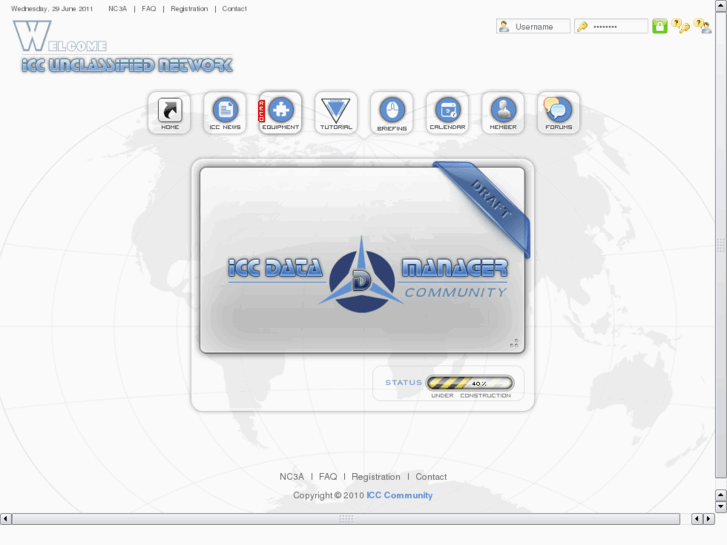This screenshot has height=545, width=727.
Task: Click the Username input field
Action: 533,26
